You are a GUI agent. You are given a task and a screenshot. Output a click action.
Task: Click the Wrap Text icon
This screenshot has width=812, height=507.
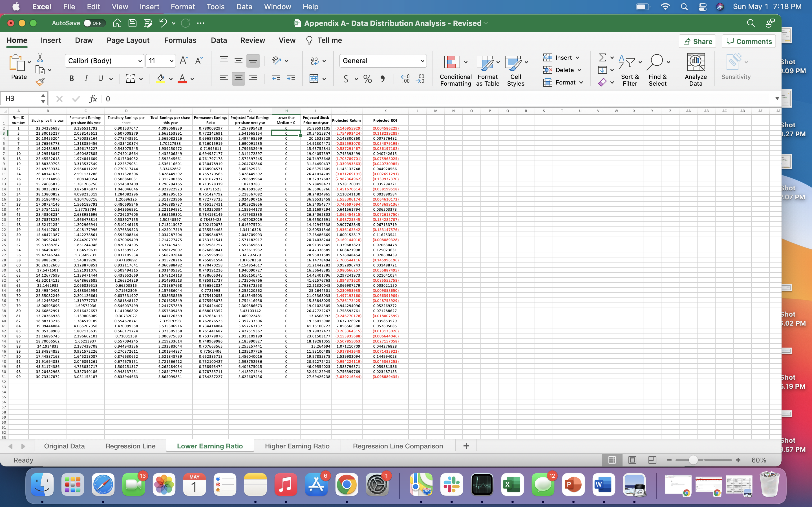[314, 61]
